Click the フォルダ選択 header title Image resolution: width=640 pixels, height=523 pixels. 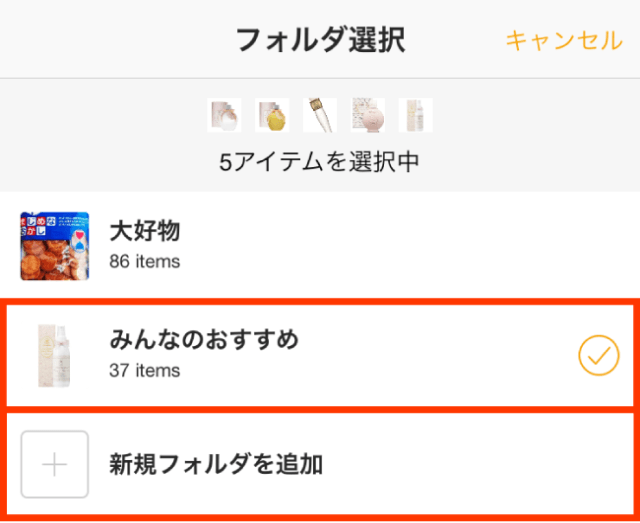click(x=319, y=40)
